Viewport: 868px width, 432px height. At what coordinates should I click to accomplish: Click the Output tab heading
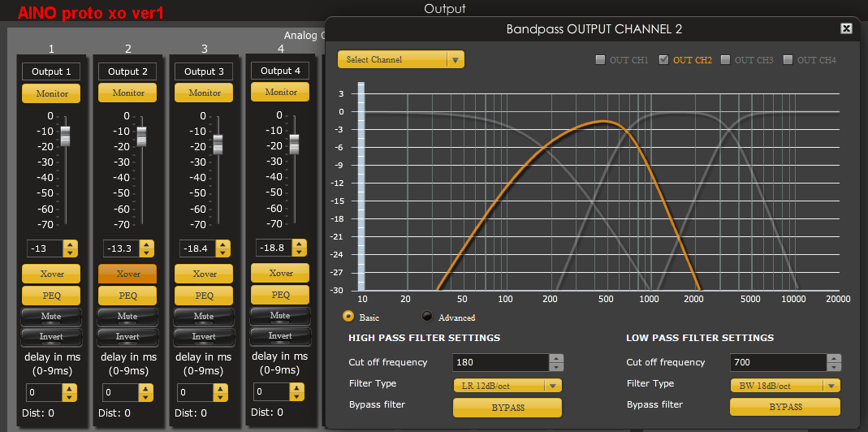[444, 9]
